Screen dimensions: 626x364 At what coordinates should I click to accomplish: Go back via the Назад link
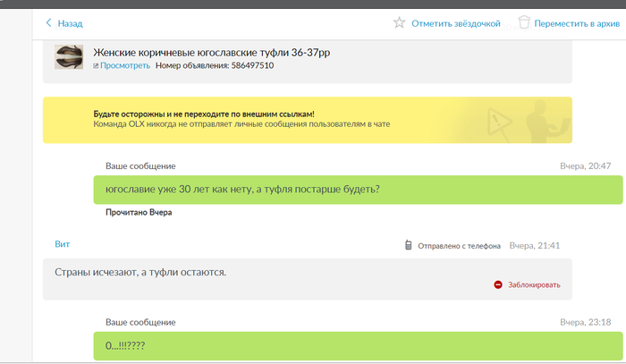click(71, 23)
